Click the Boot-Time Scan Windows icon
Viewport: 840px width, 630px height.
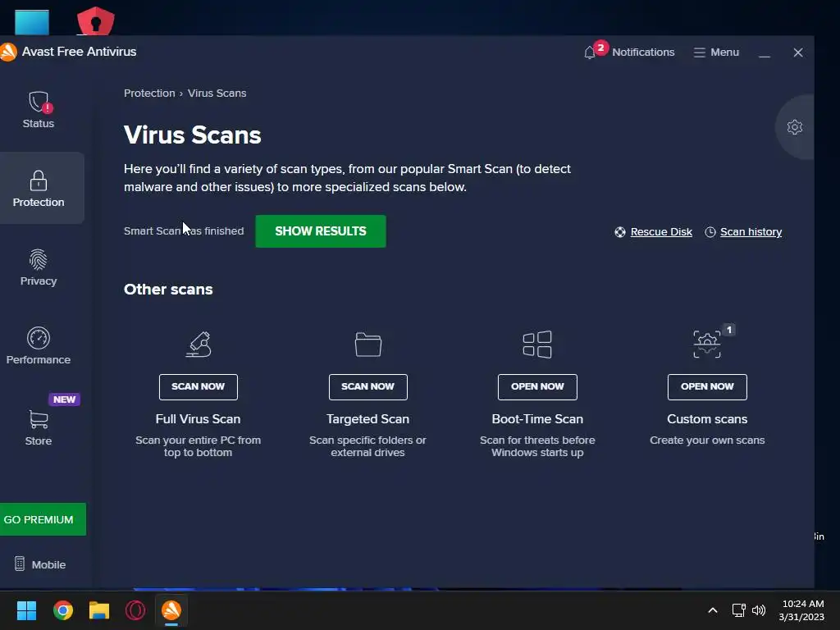pos(537,345)
